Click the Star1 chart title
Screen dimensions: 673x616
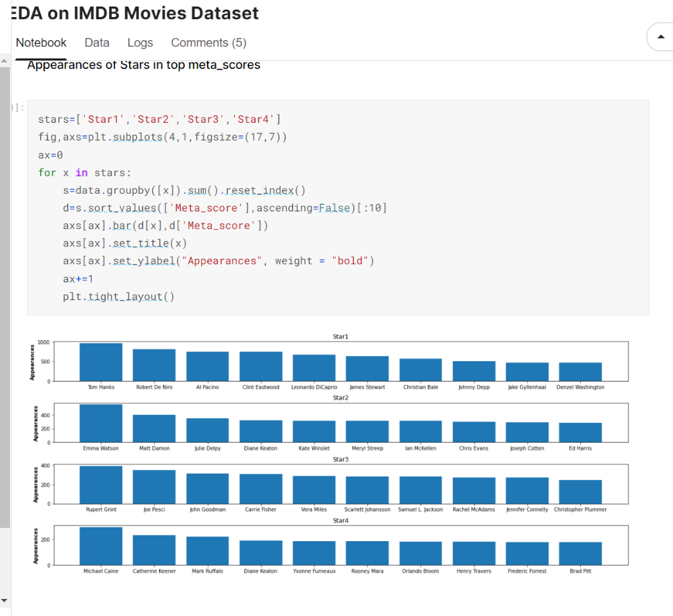[x=340, y=336]
